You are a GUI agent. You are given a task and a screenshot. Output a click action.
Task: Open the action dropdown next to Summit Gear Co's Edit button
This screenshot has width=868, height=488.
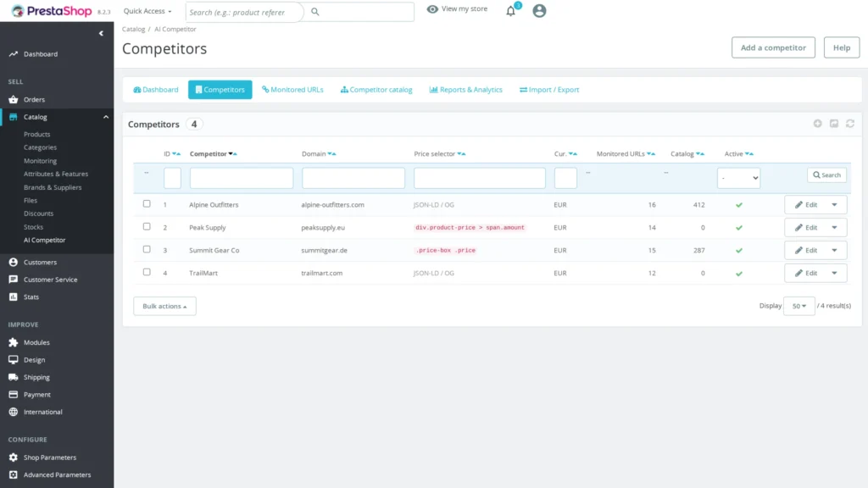point(834,250)
